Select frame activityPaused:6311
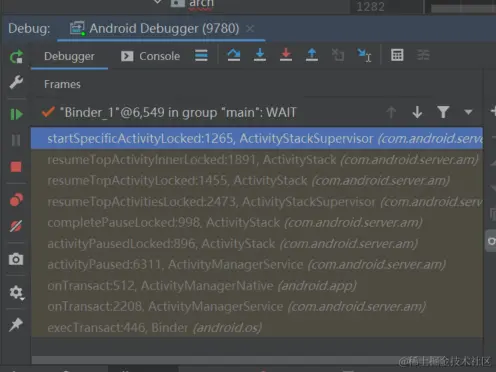 [257, 265]
